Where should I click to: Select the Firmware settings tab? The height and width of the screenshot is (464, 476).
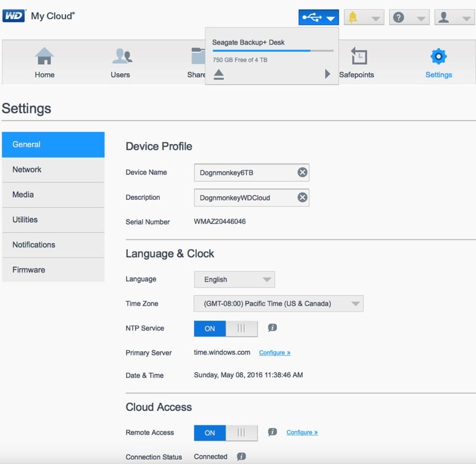[x=53, y=269]
